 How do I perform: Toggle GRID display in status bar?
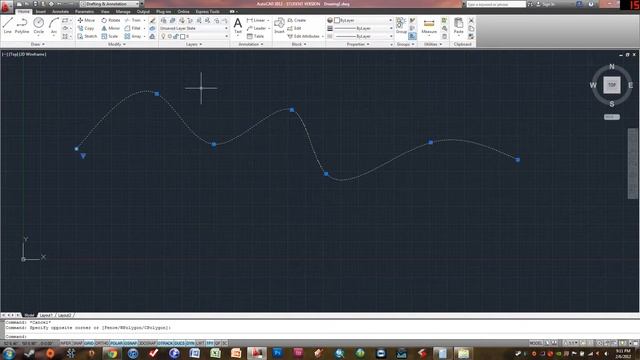click(89, 343)
